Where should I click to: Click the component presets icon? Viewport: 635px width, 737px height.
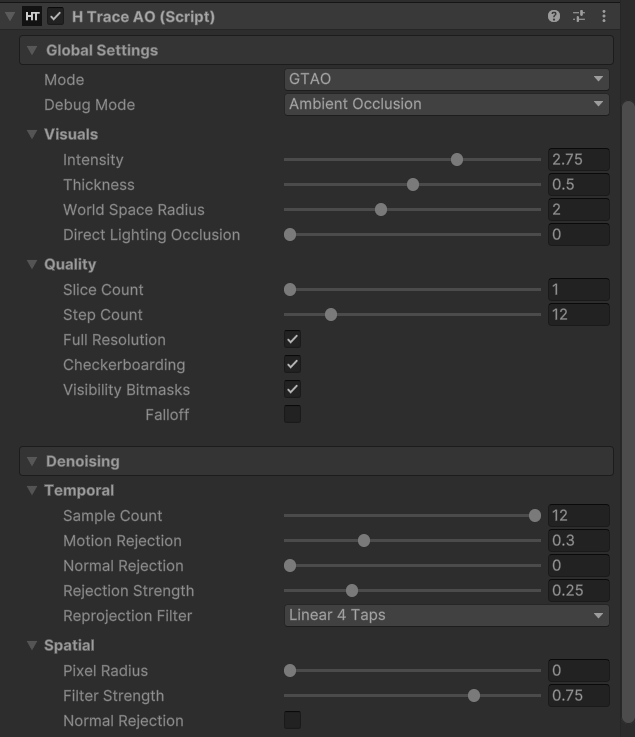click(x=579, y=17)
